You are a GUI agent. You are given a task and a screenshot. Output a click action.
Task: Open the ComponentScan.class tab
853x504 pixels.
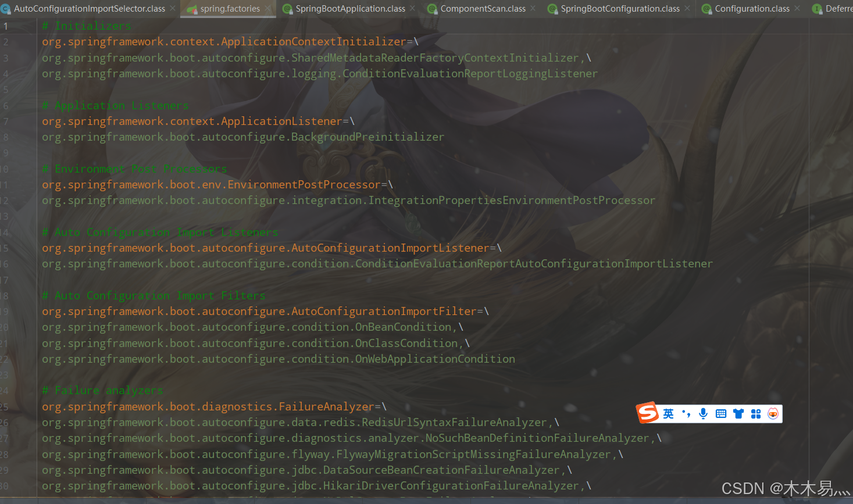click(x=483, y=9)
